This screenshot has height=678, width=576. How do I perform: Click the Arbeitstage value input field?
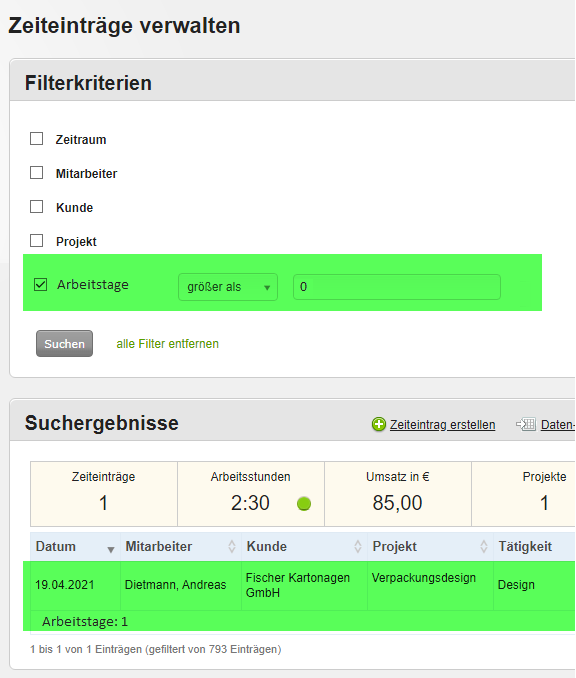[x=397, y=287]
